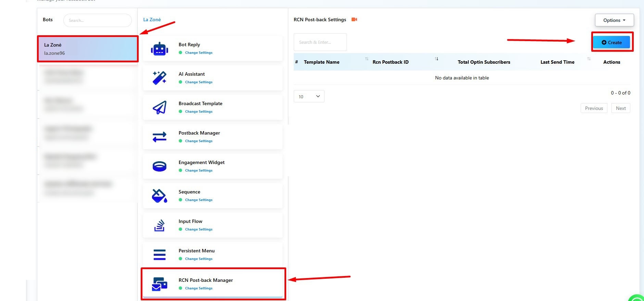Open the video tutorial camera icon
This screenshot has width=644, height=301.
[x=354, y=20]
